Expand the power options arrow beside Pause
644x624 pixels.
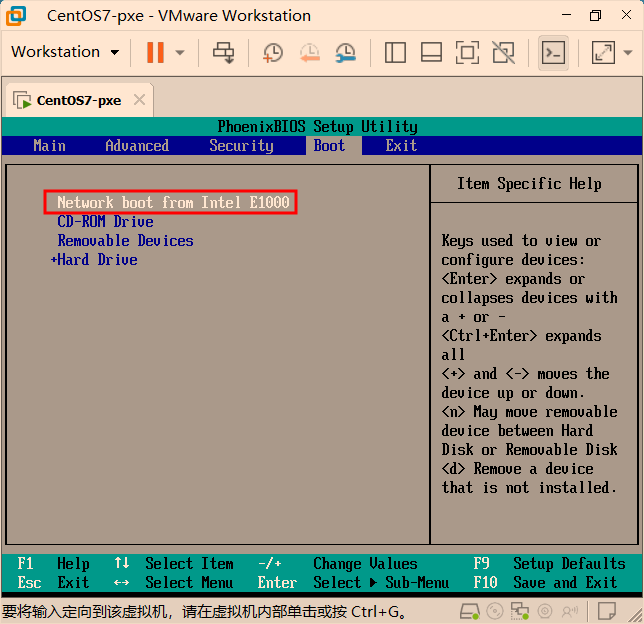[x=180, y=53]
